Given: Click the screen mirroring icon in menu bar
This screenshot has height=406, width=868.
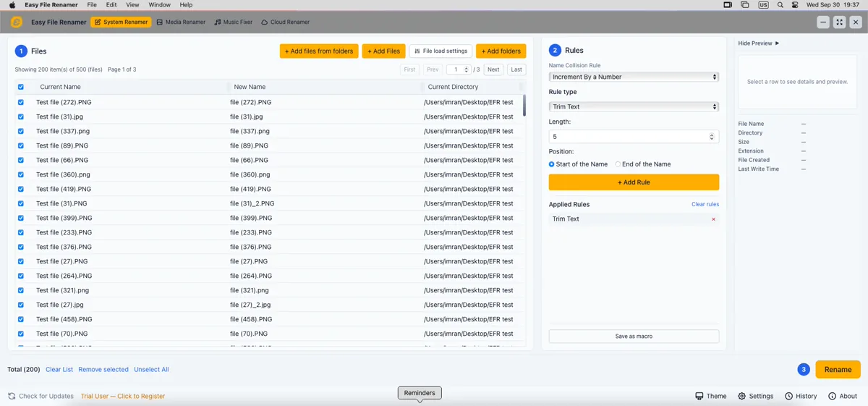Looking at the screenshot, I should [x=745, y=5].
